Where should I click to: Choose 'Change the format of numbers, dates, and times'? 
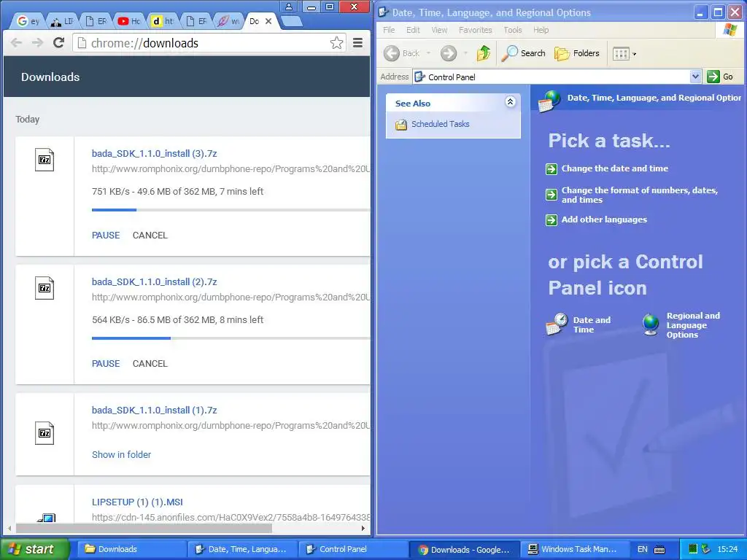639,195
